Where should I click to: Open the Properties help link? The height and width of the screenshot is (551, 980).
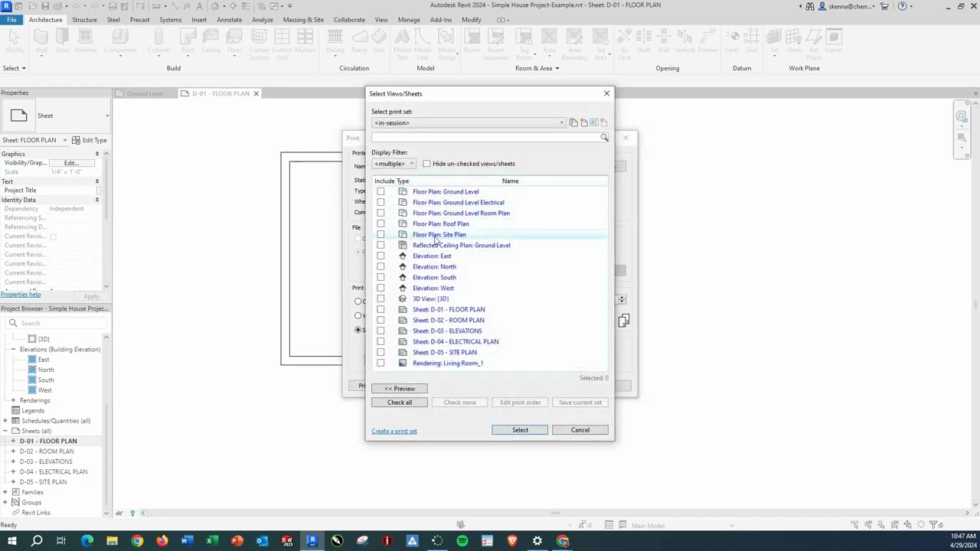(x=21, y=295)
